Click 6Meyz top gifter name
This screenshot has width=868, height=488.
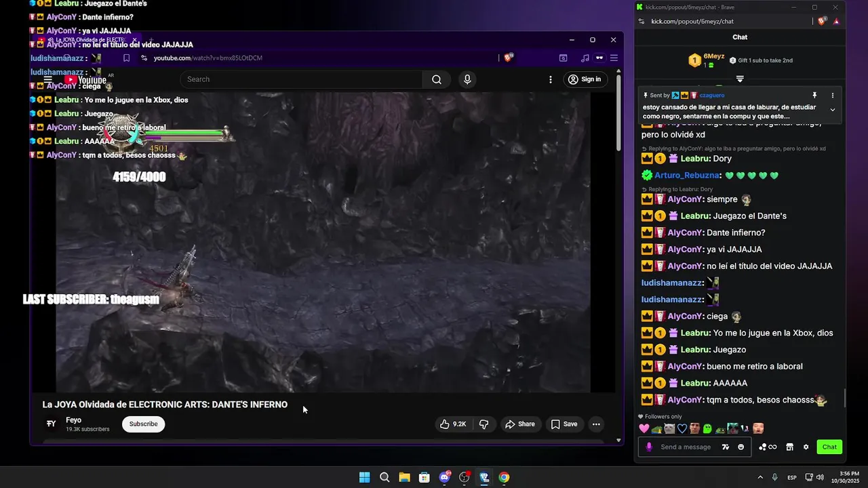[714, 56]
